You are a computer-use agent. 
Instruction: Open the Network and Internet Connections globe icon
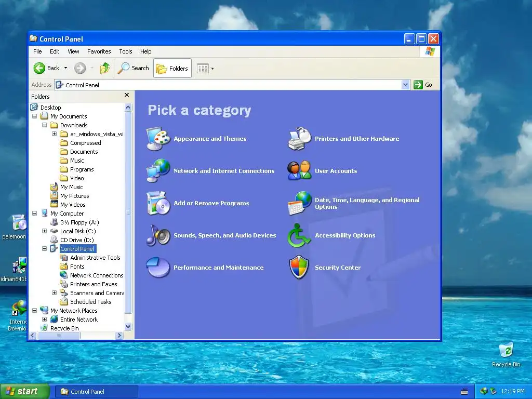(x=158, y=170)
